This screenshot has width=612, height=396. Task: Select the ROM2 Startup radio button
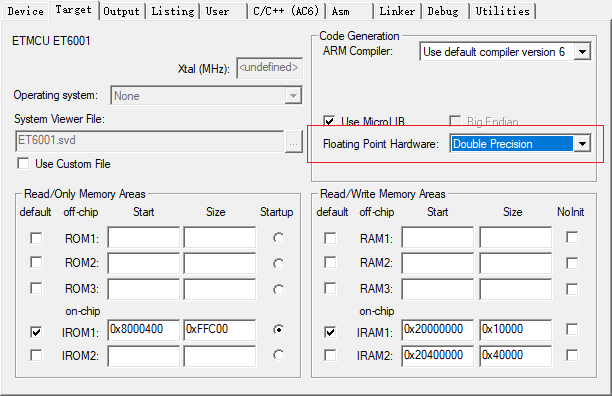pos(278,264)
